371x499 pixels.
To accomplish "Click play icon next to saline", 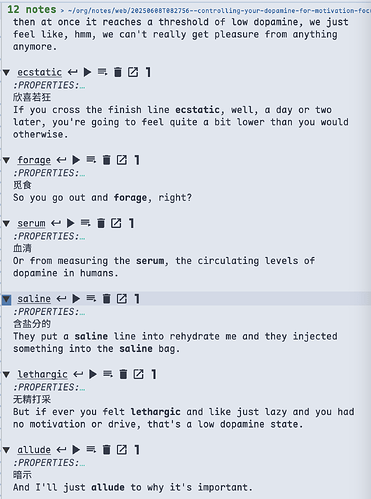I will point(76,299).
